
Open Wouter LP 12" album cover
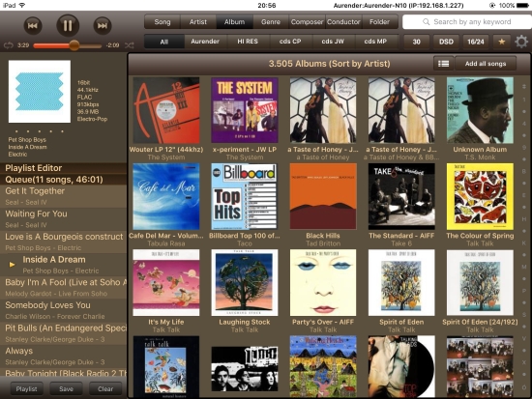(166, 110)
